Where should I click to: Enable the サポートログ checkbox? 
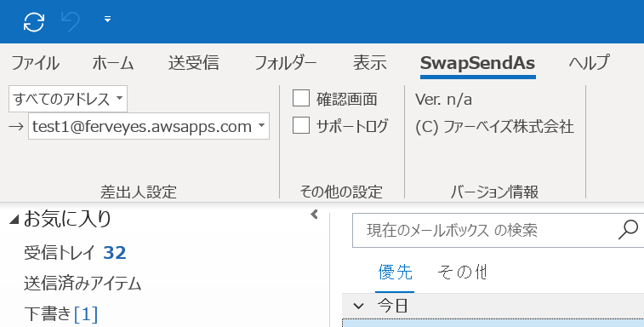(x=301, y=126)
